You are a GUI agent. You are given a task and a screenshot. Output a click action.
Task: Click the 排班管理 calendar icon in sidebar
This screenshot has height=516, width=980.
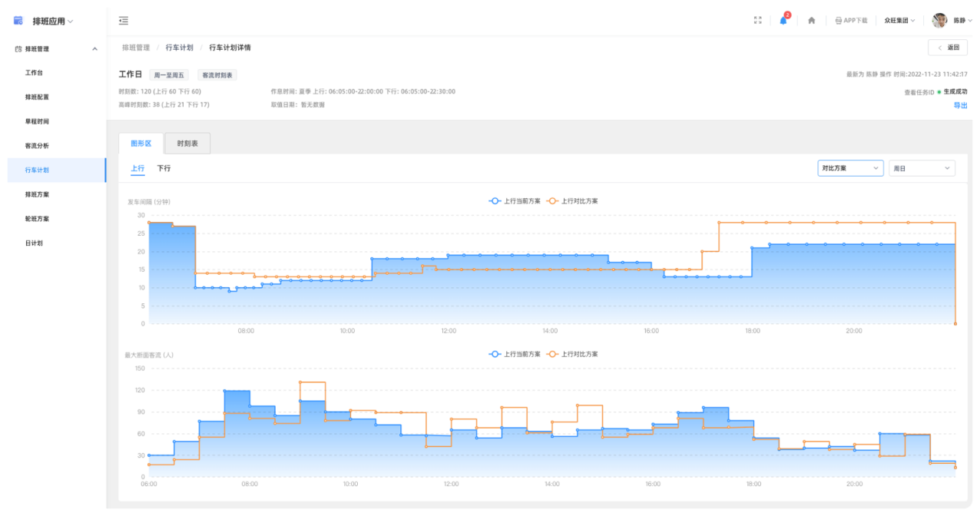pos(18,49)
